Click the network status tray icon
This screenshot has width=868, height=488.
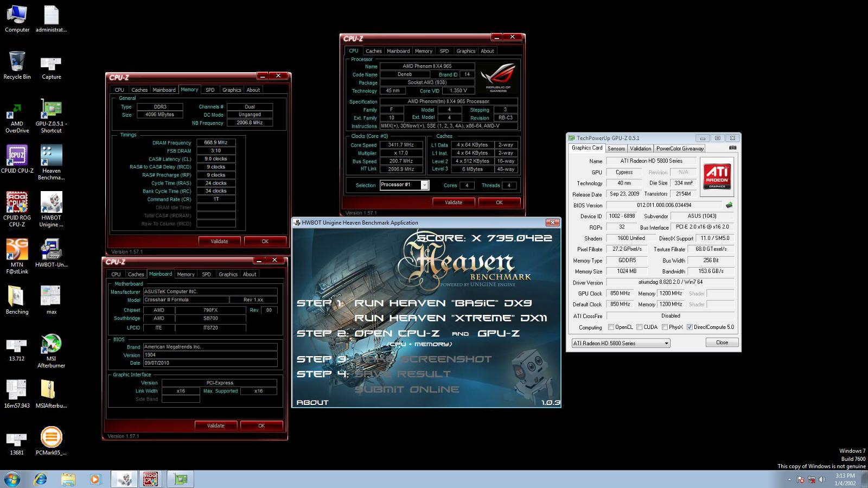[812, 479]
